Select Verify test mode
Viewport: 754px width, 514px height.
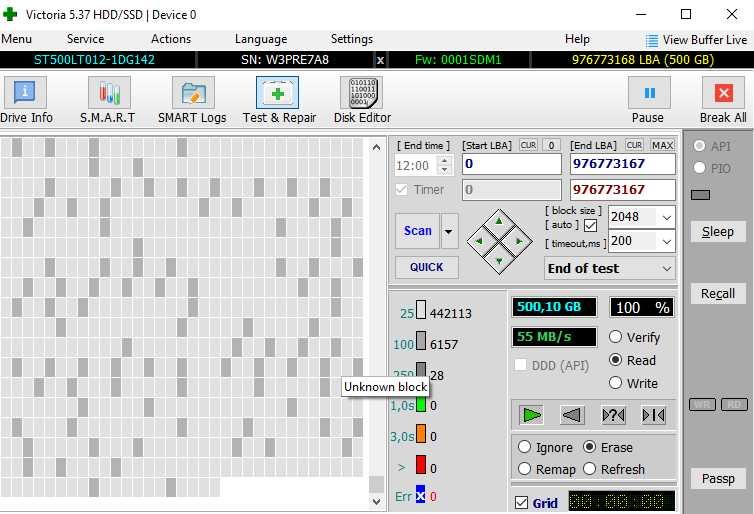click(616, 337)
